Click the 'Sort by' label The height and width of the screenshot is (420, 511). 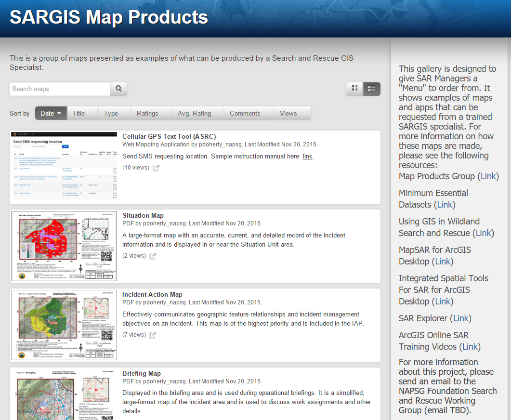[20, 113]
